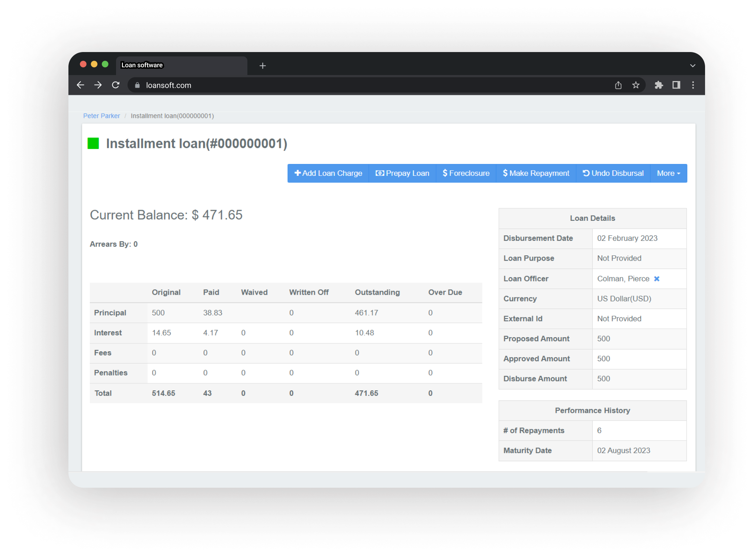756x555 pixels.
Task: Open a new tab with plus
Action: 263,66
